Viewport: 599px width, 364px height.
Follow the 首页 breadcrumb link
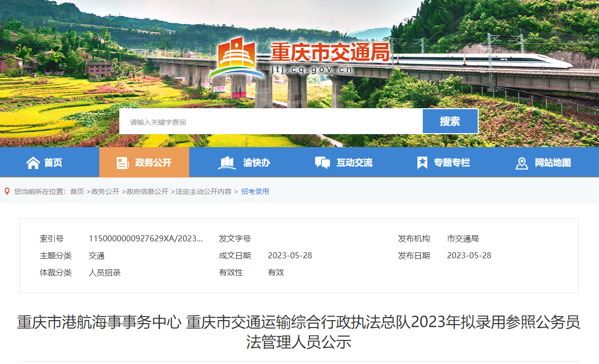77,191
